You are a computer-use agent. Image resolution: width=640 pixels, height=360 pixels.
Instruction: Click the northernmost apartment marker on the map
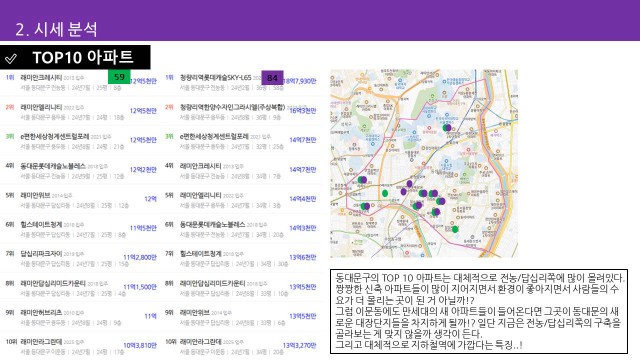pyautogui.click(x=447, y=128)
